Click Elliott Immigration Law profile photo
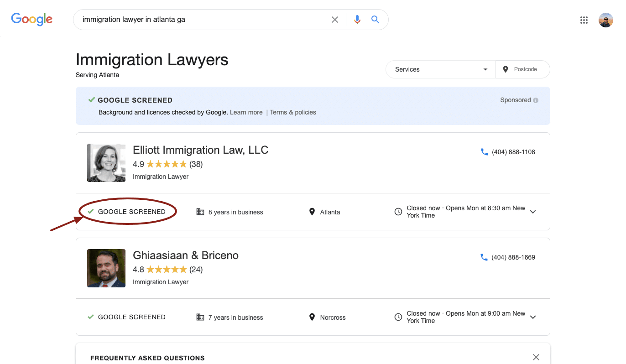 (106, 163)
